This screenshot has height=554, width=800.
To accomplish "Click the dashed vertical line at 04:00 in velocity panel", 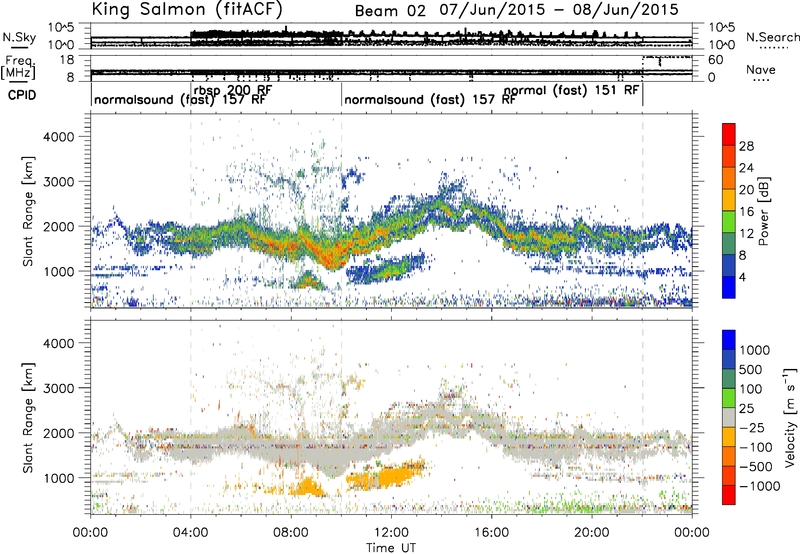I will pyautogui.click(x=191, y=417).
